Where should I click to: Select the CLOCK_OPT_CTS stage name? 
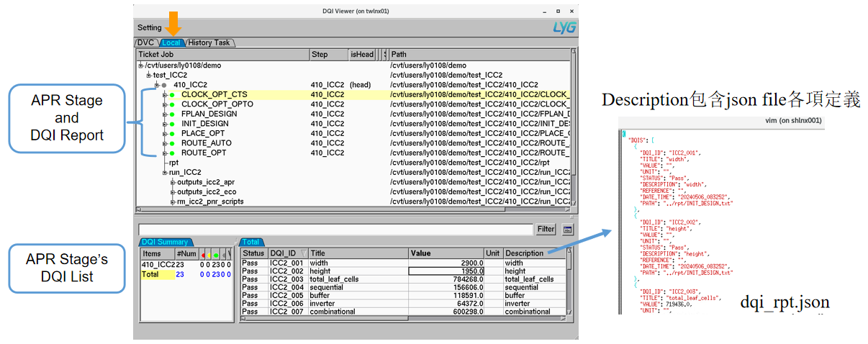coord(214,94)
